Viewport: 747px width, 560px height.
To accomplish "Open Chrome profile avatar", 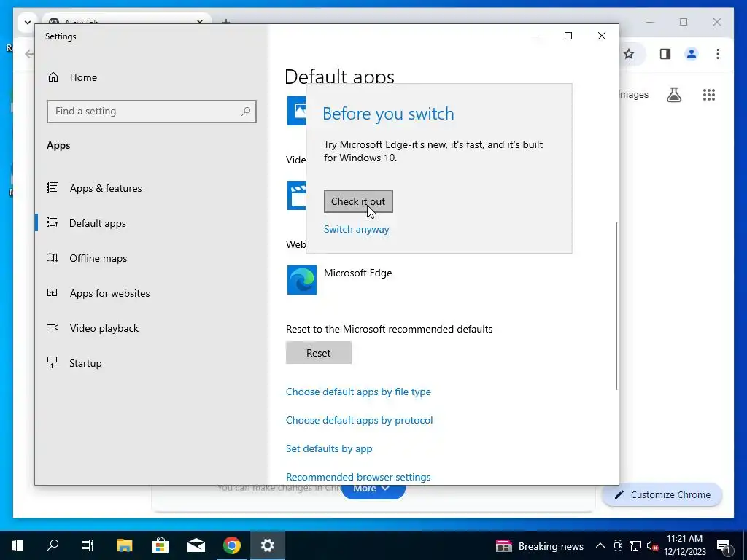I will point(692,54).
